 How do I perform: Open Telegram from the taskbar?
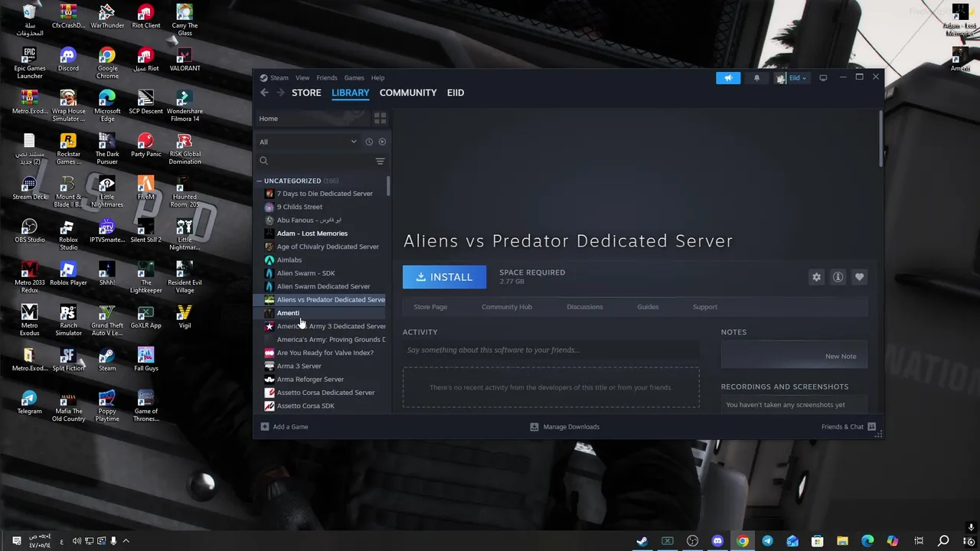click(767, 541)
